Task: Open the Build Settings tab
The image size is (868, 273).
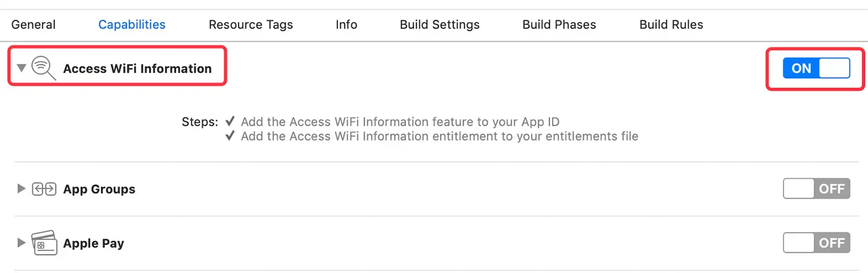Action: click(440, 25)
